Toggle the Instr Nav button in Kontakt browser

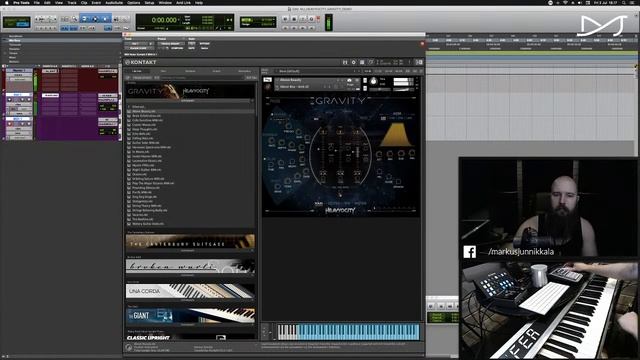pos(251,78)
